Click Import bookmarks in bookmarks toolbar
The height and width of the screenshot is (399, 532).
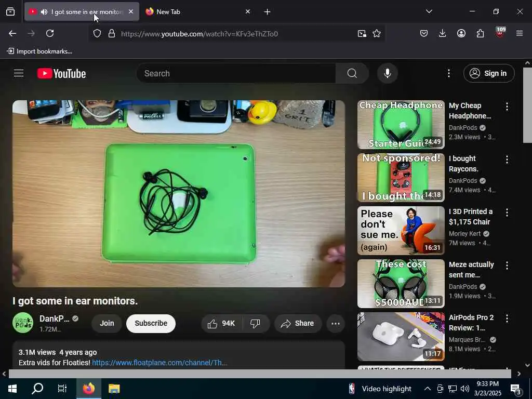point(39,51)
